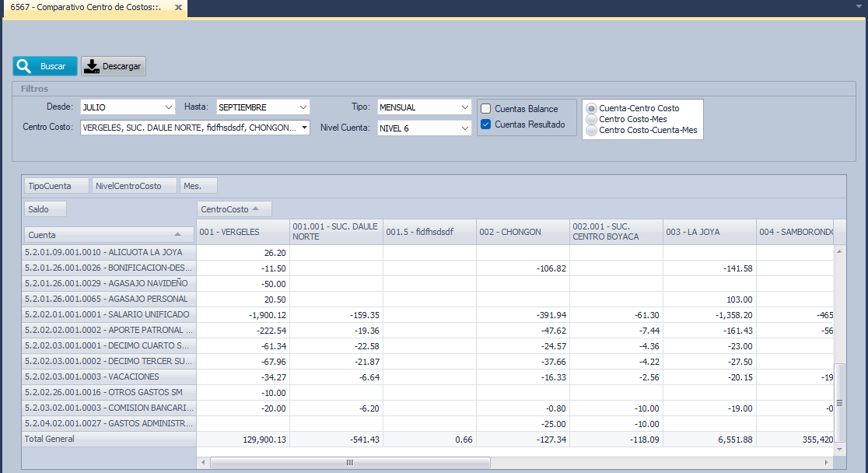Click the vertical scrollbar up arrow
The image size is (868, 473).
click(x=839, y=252)
